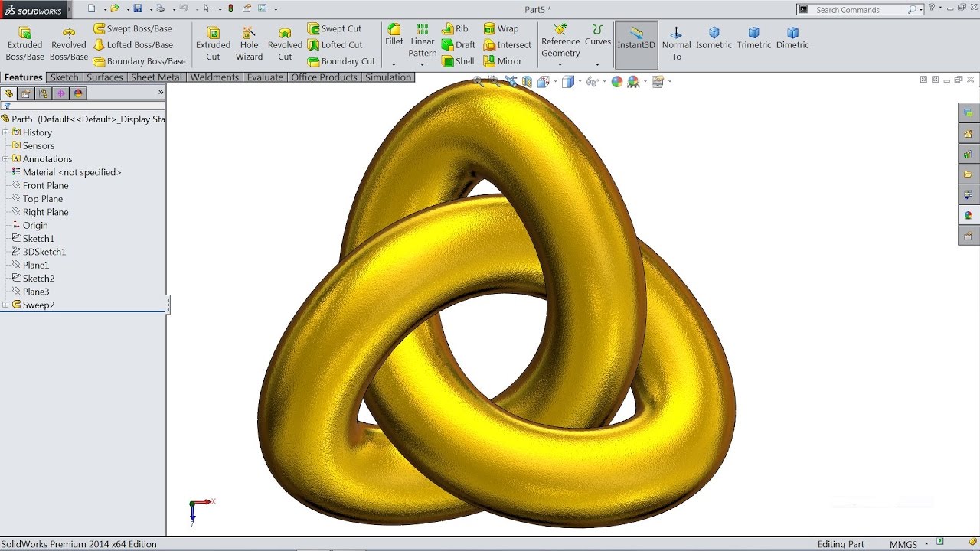This screenshot has height=551, width=980.
Task: Expand the Annotations folder
Action: [x=5, y=158]
